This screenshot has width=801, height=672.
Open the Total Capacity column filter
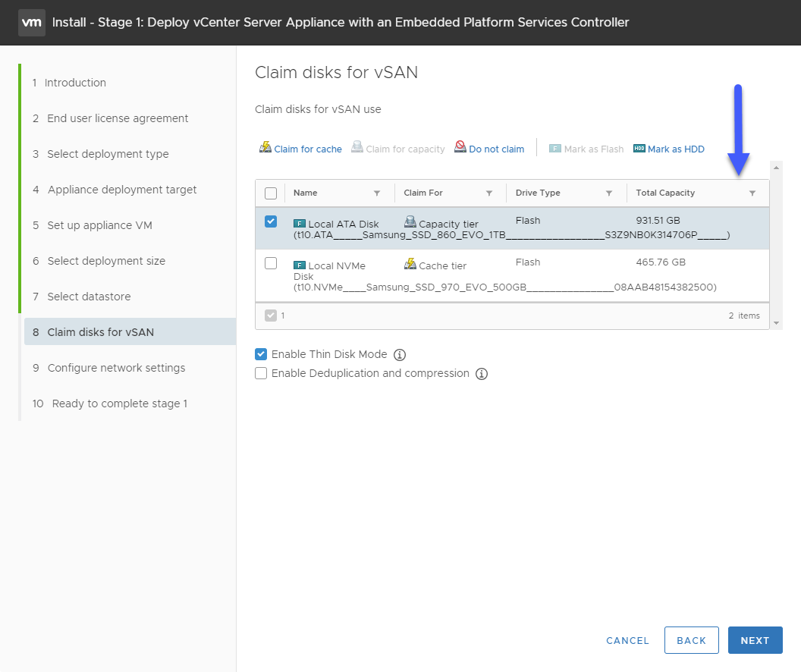[x=752, y=193]
